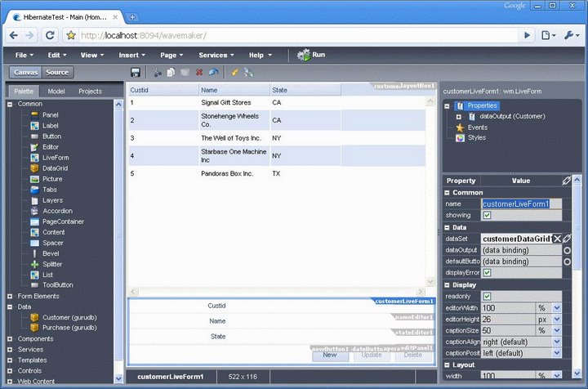Viewport: 588px width, 389px height.
Task: Open the captionAlign dropdown
Action: [557, 342]
